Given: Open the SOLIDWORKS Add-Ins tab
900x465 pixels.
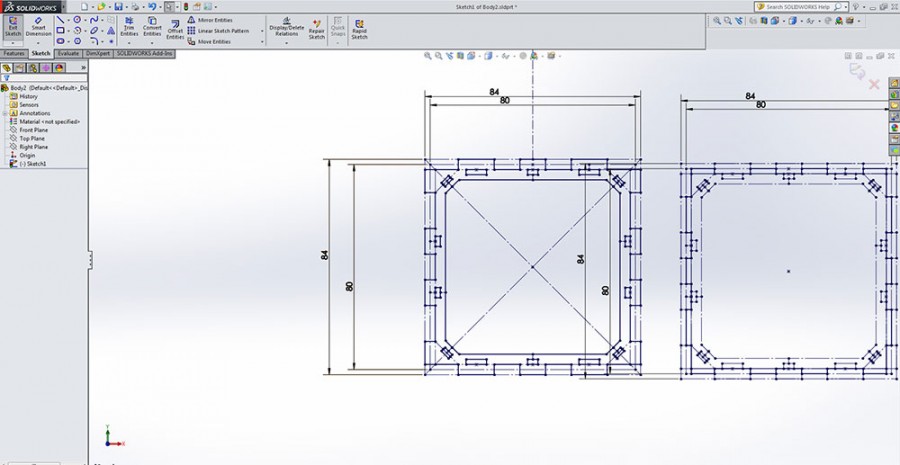Looking at the screenshot, I should point(145,53).
